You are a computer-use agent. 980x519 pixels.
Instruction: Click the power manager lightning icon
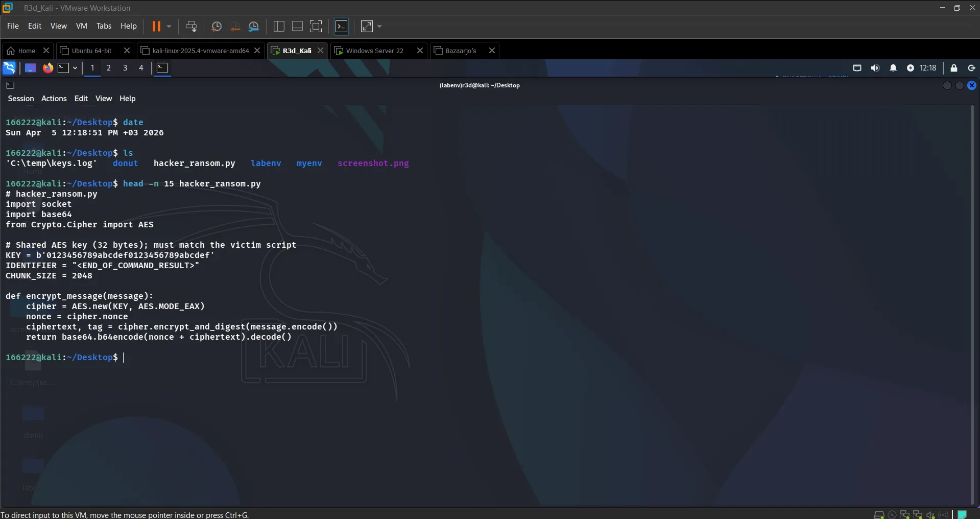click(911, 68)
